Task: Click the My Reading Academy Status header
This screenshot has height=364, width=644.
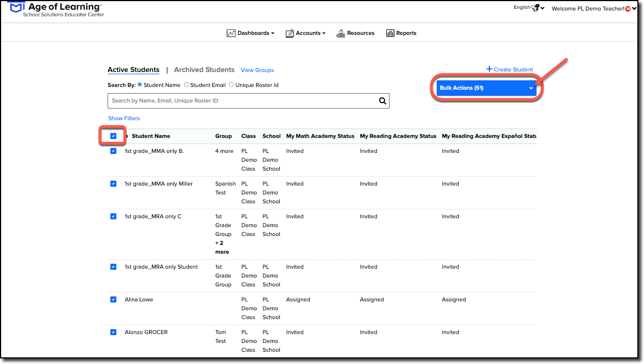Action: pyautogui.click(x=398, y=136)
